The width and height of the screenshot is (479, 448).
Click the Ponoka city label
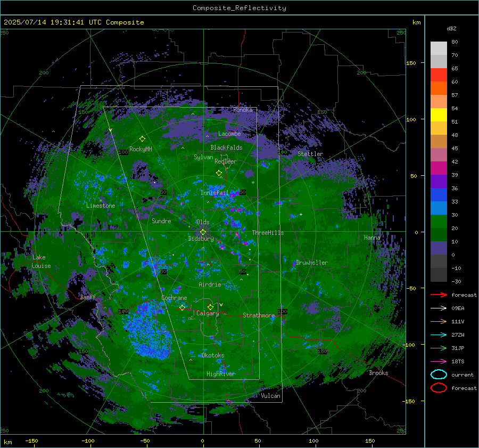[243, 110]
